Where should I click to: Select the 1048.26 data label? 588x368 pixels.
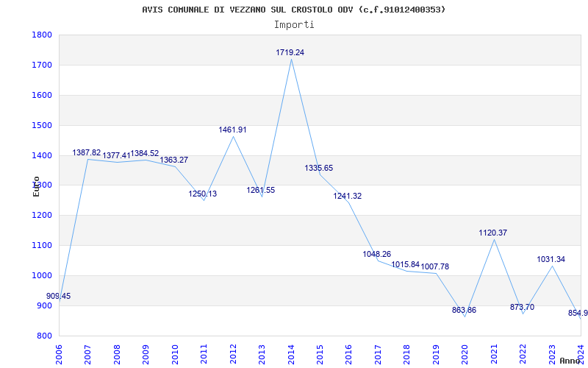pos(376,255)
